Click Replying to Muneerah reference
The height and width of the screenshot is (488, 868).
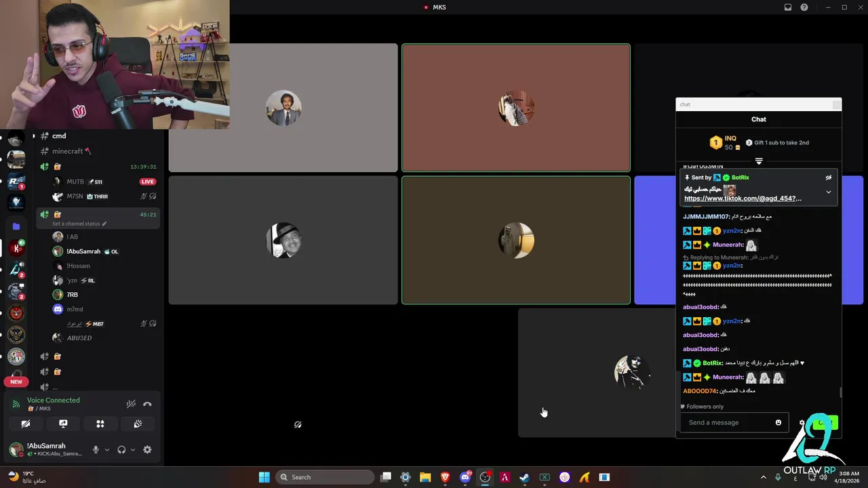pyautogui.click(x=730, y=258)
